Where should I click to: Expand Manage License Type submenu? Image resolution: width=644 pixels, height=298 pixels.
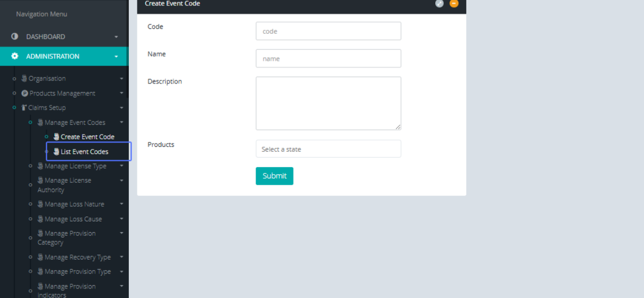122,166
